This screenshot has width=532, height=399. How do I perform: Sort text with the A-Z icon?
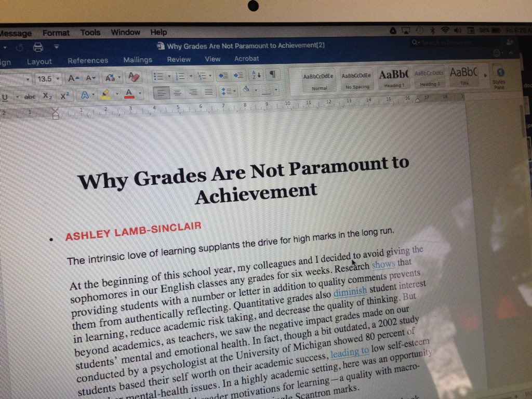click(x=256, y=75)
